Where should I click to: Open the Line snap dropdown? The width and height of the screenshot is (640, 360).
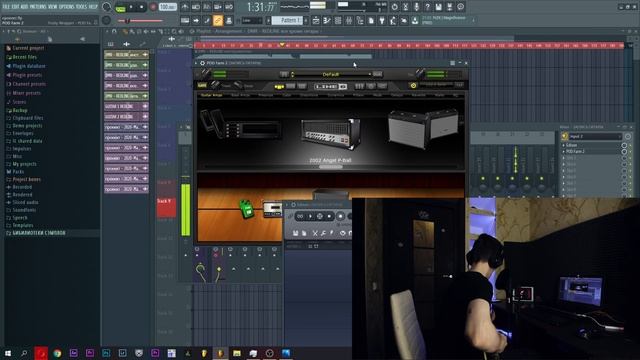(x=252, y=20)
